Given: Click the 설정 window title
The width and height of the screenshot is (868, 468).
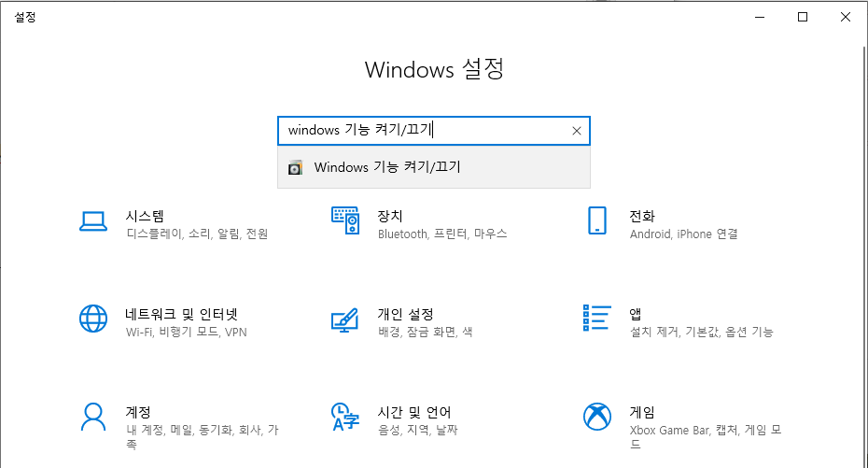Looking at the screenshot, I should point(25,17).
